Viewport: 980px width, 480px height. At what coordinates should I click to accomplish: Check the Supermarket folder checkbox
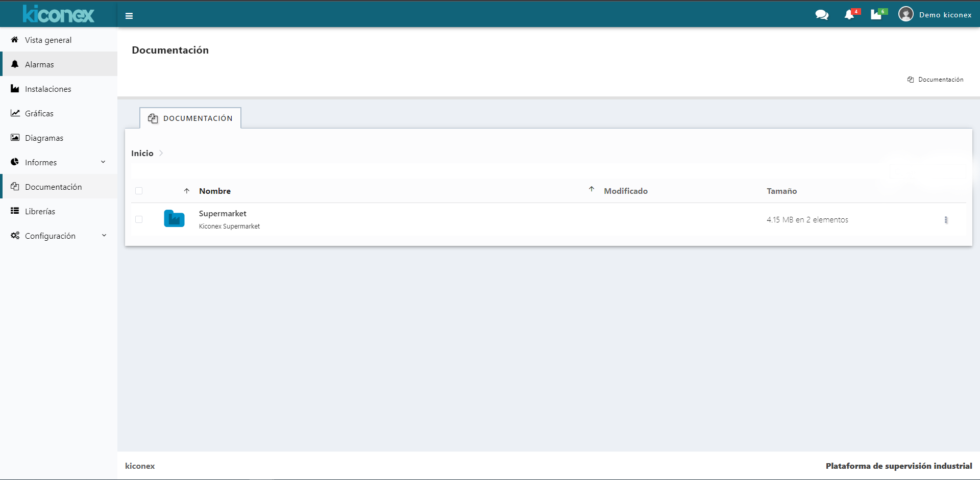(x=139, y=219)
